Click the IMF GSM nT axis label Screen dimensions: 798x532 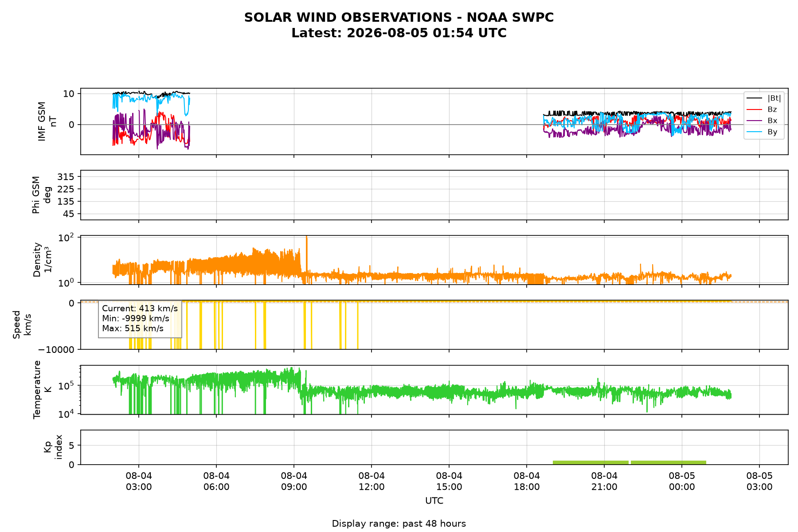pos(47,121)
